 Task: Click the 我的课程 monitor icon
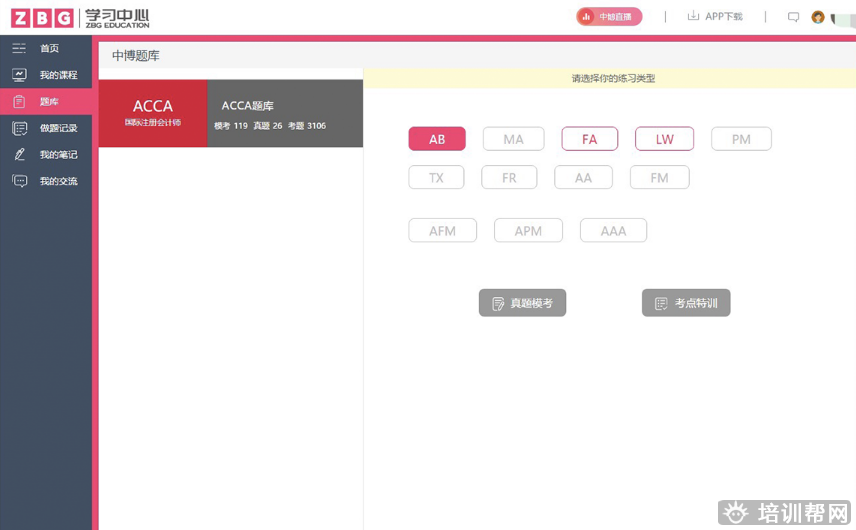coord(19,75)
